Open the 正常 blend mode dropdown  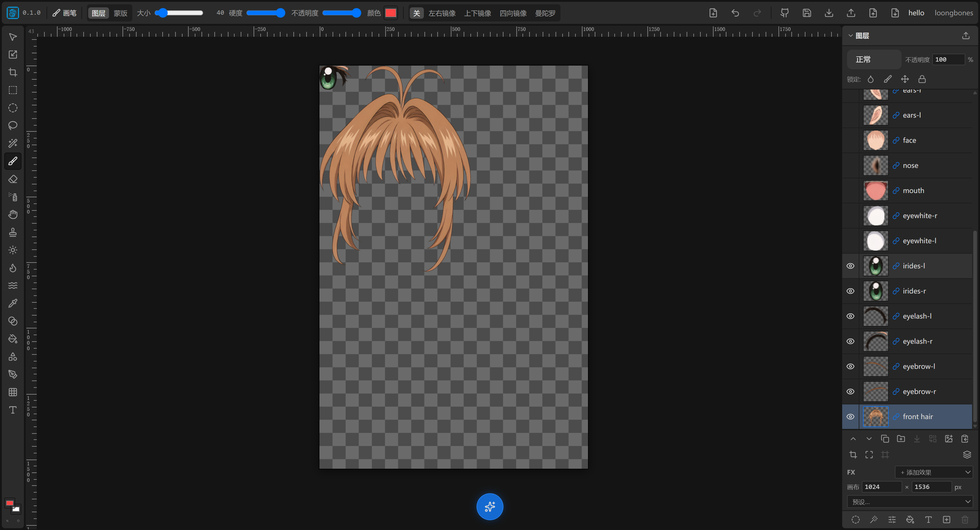coord(874,59)
